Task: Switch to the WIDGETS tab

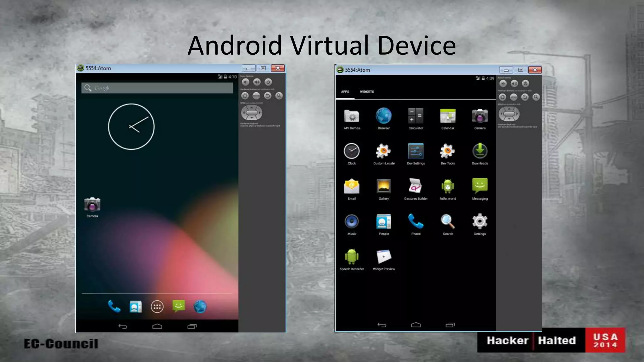Action: pyautogui.click(x=367, y=92)
